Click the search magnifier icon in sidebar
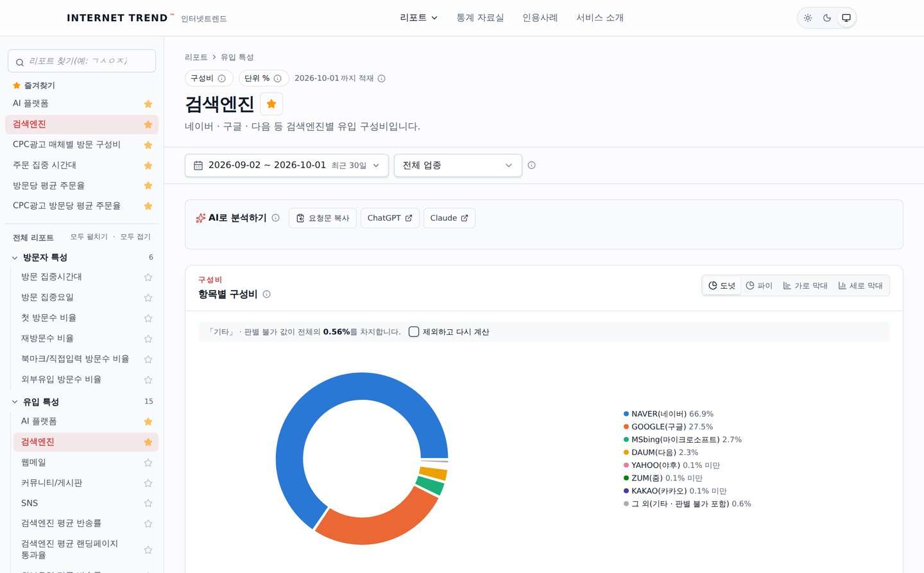The width and height of the screenshot is (924, 573). 20,62
